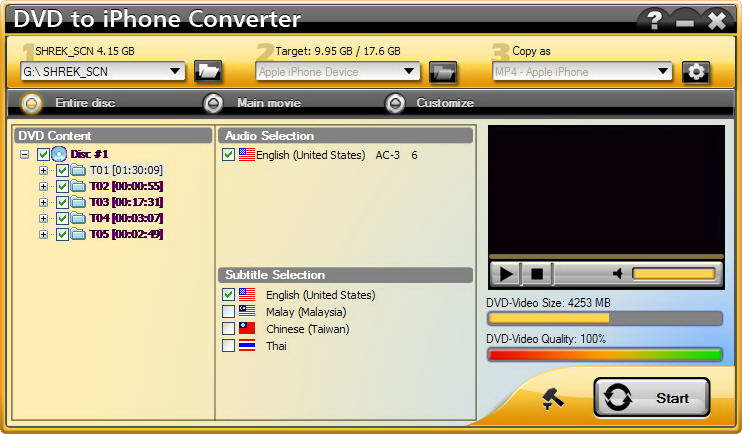Adjust the preview volume slider

tap(674, 274)
